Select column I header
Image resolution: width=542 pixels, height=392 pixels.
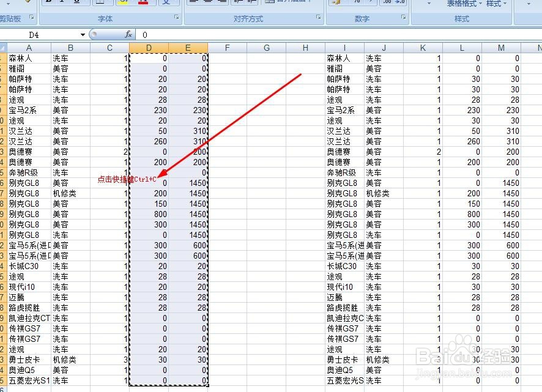click(x=344, y=48)
